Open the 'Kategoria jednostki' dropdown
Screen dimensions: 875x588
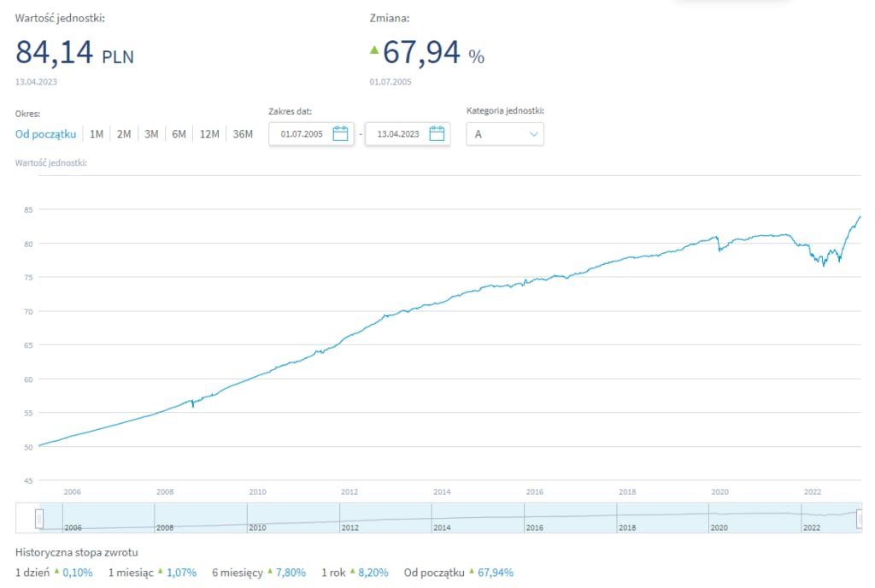point(505,134)
